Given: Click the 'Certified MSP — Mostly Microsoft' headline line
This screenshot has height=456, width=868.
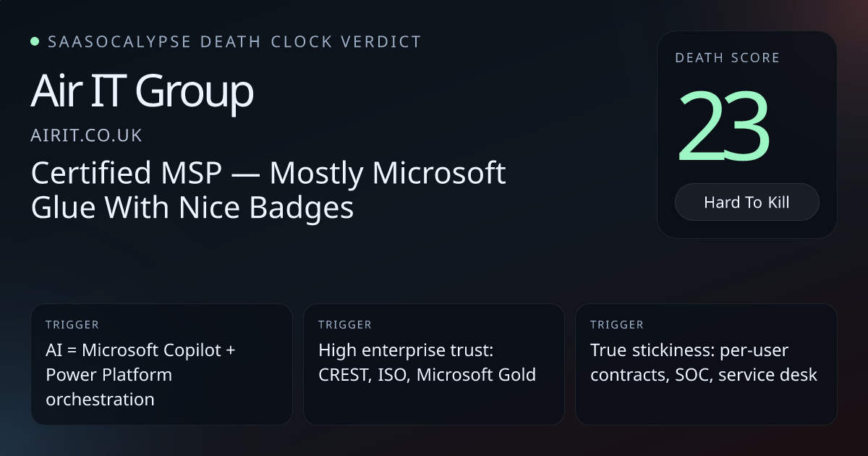Looking at the screenshot, I should point(268,174).
